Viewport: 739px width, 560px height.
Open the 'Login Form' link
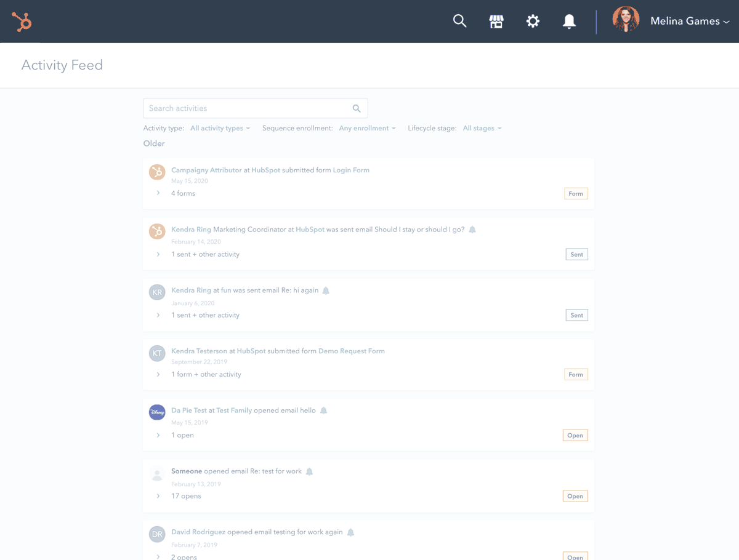351,170
